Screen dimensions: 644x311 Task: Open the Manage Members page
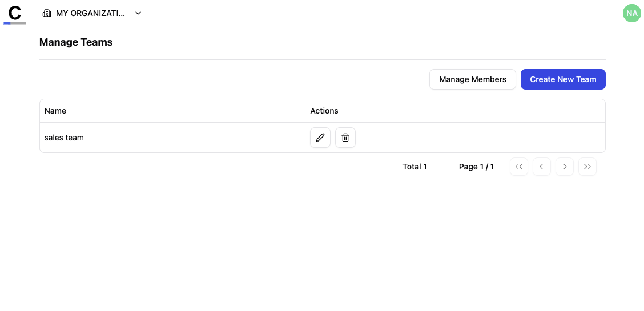click(472, 79)
